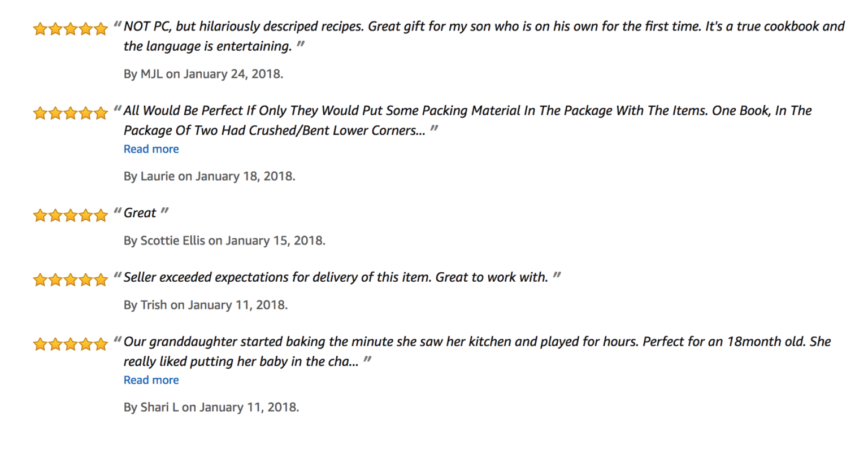Click the Great review quote
This screenshot has width=868, height=454.
click(x=140, y=213)
